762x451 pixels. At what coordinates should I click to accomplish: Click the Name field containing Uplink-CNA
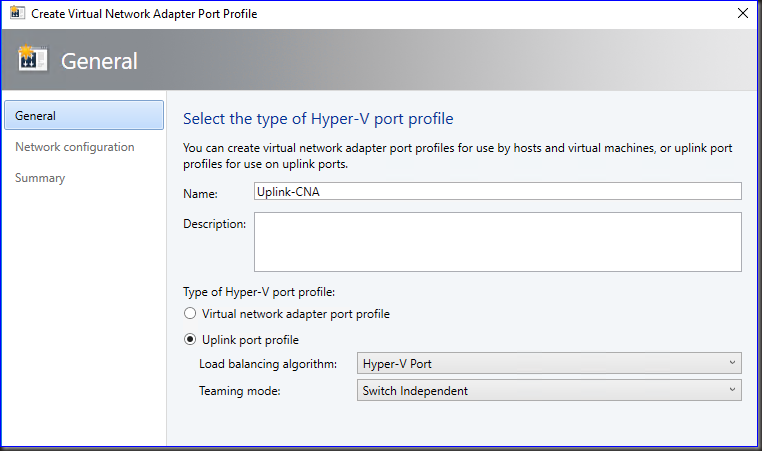497,191
